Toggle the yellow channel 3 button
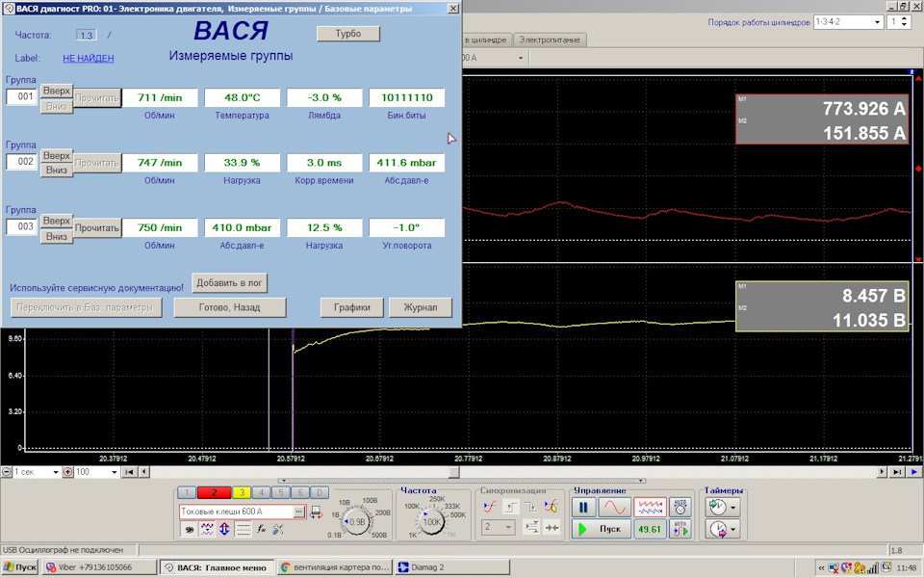Viewport: 924px width, 578px height. [x=242, y=492]
